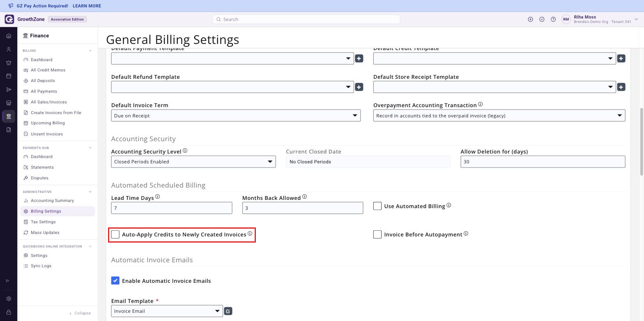Screen dimensions: 644x321
Task: Check Auto-Apply Credits to Newly Created Invoices
Action: coord(115,234)
